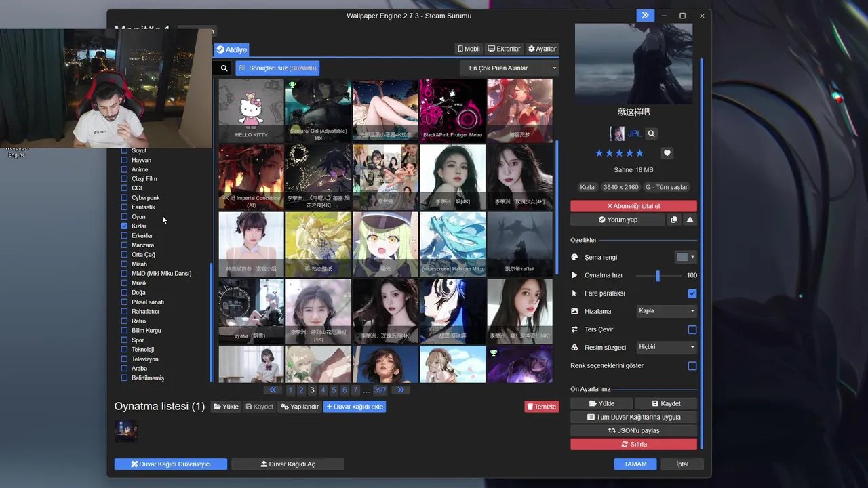Click Yükle in the playlist bar

226,407
